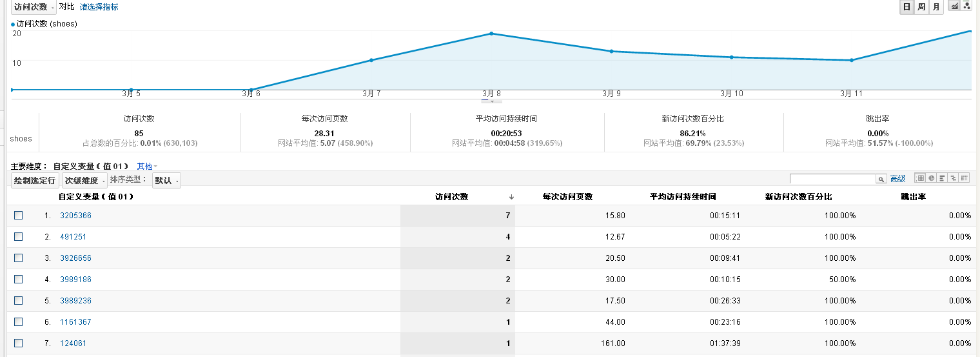Click the search magnifier icon
The height and width of the screenshot is (357, 980).
pos(881,179)
